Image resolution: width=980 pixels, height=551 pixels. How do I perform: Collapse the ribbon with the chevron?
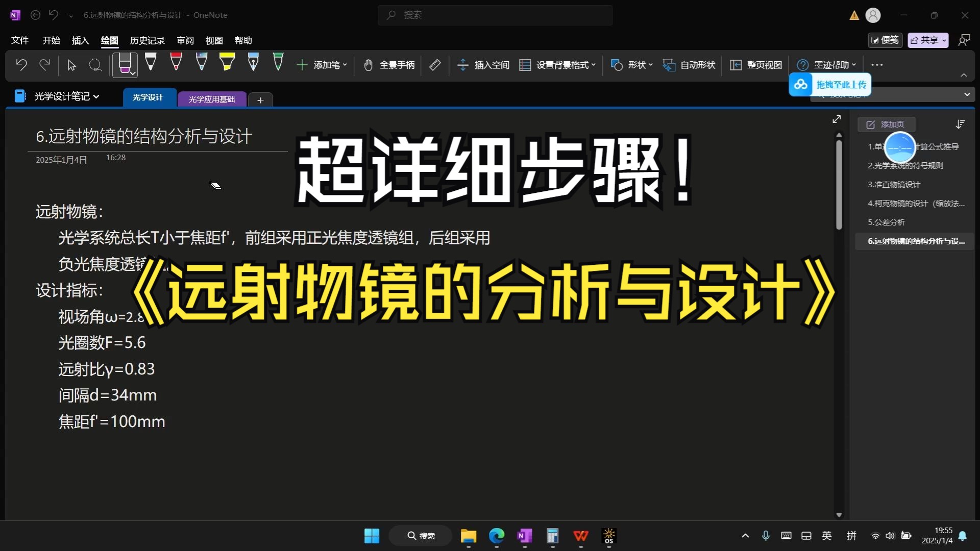click(964, 75)
